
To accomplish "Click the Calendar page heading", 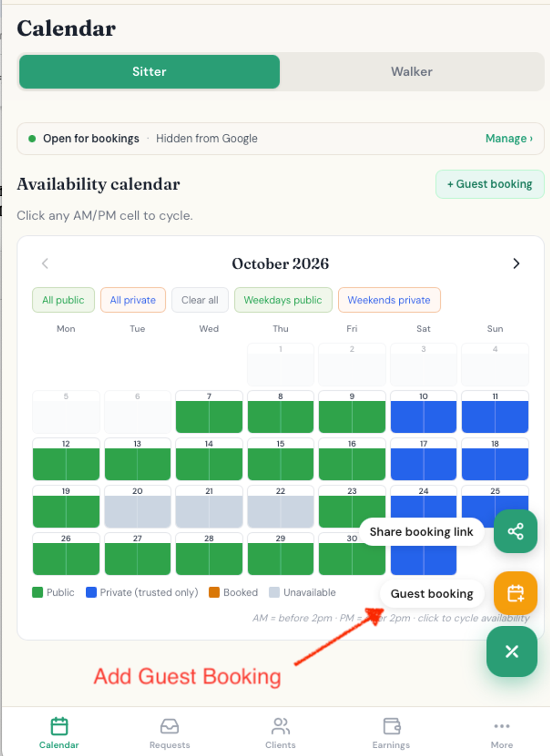I will click(66, 28).
